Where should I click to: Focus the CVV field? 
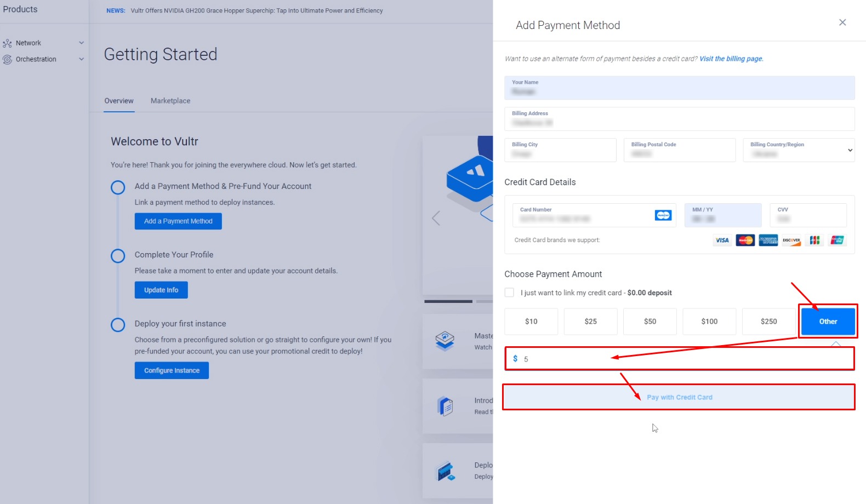coord(808,215)
